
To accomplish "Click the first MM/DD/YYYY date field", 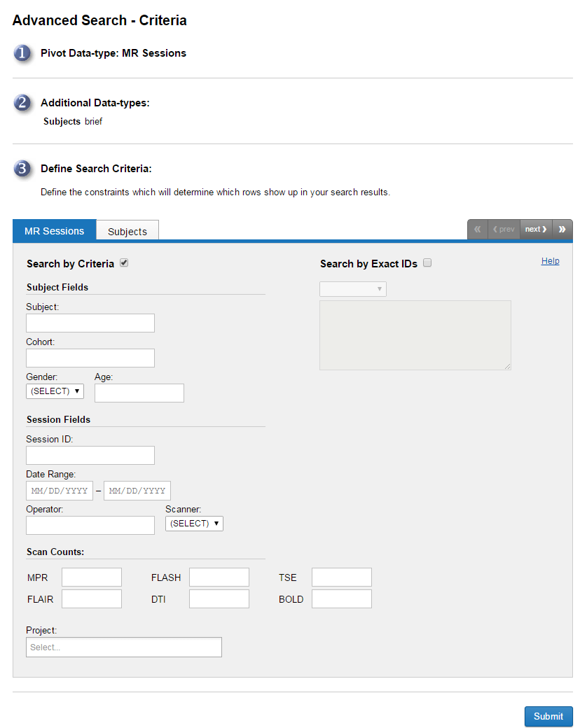I will pyautogui.click(x=60, y=490).
